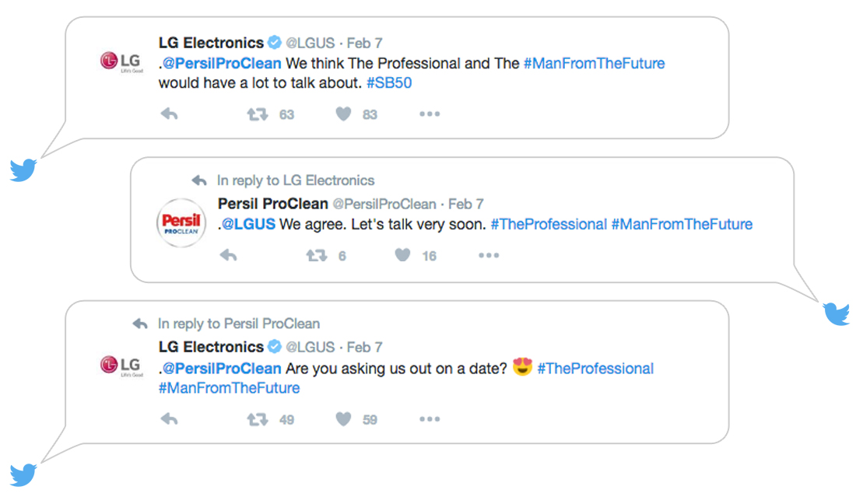Open @PersilProClean mention in first tweet
The image size is (856, 504).
[x=222, y=63]
